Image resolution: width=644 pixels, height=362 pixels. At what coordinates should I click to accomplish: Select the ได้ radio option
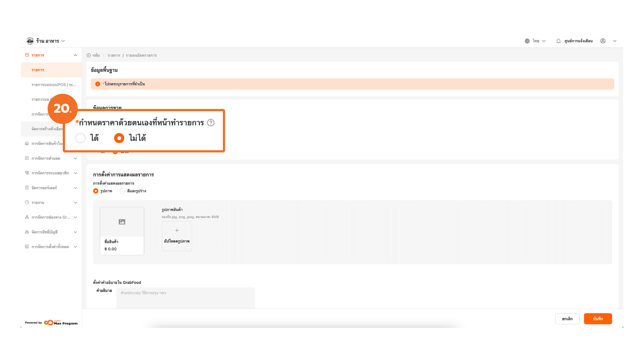tap(80, 138)
